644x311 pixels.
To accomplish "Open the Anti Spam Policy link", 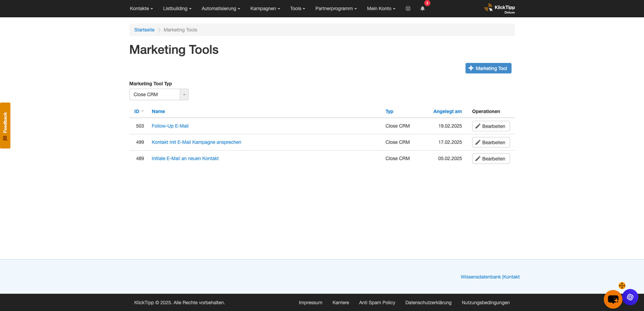I will click(x=377, y=303).
